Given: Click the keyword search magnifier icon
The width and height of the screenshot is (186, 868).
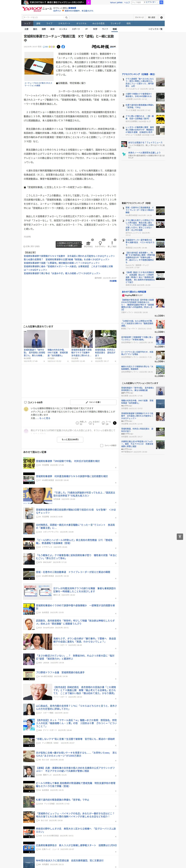Looking at the screenshot, I should pos(66,18).
